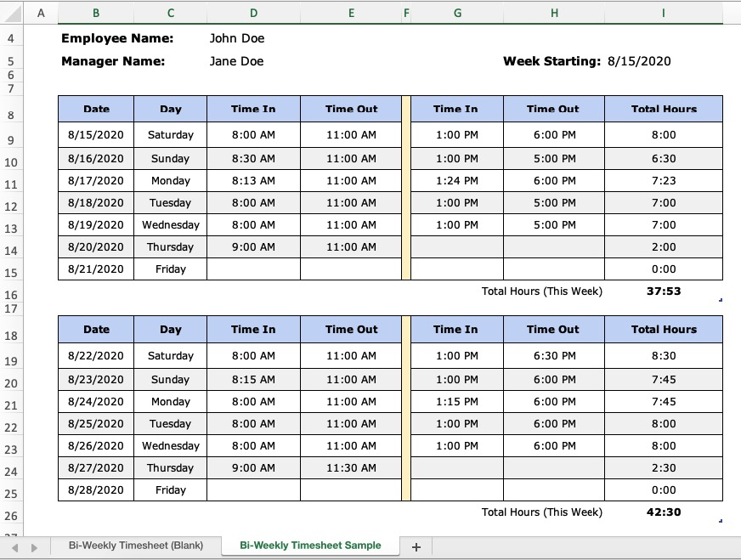Select total hours 2:00 cell
The height and width of the screenshot is (560, 741).
[664, 246]
